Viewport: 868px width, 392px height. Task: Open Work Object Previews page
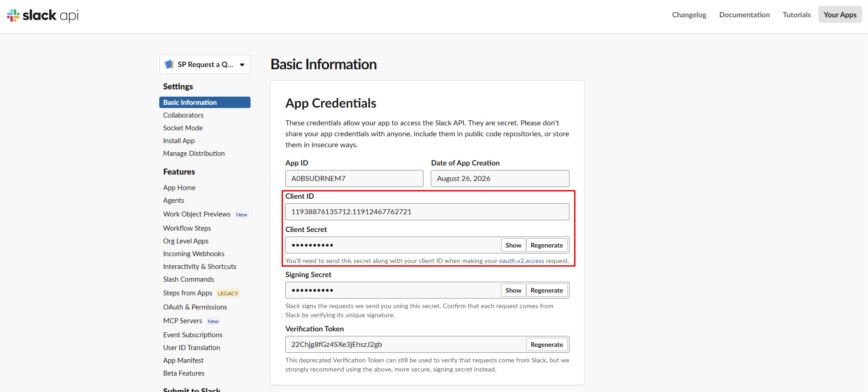pyautogui.click(x=197, y=214)
